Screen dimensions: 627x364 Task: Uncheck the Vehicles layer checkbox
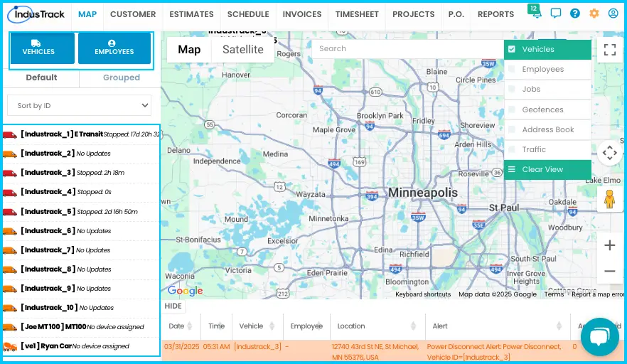511,49
